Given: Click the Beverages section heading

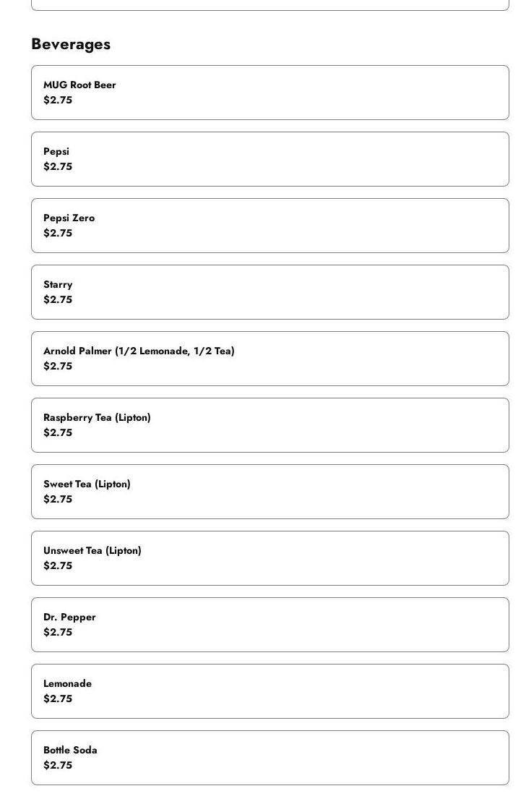Looking at the screenshot, I should pos(71,44).
